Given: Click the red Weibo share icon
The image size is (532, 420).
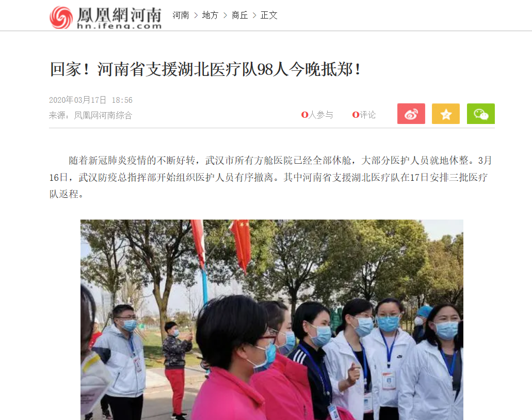Looking at the screenshot, I should point(411,114).
